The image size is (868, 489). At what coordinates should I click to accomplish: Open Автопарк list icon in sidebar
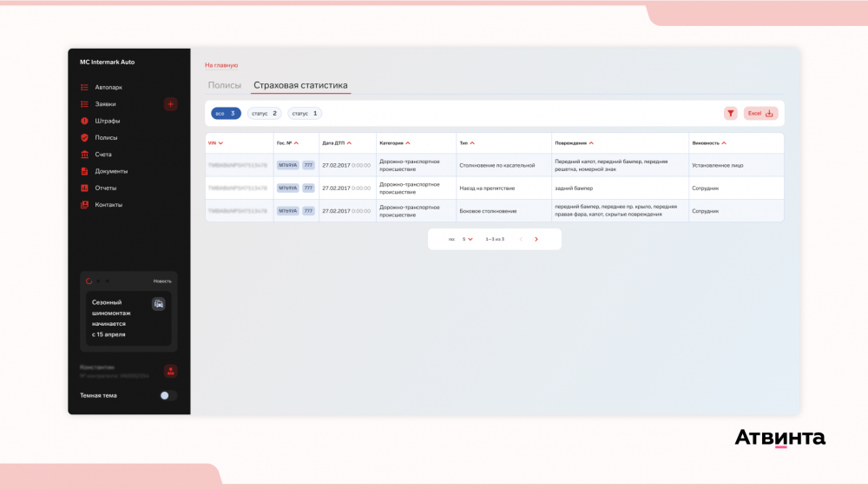coord(84,88)
